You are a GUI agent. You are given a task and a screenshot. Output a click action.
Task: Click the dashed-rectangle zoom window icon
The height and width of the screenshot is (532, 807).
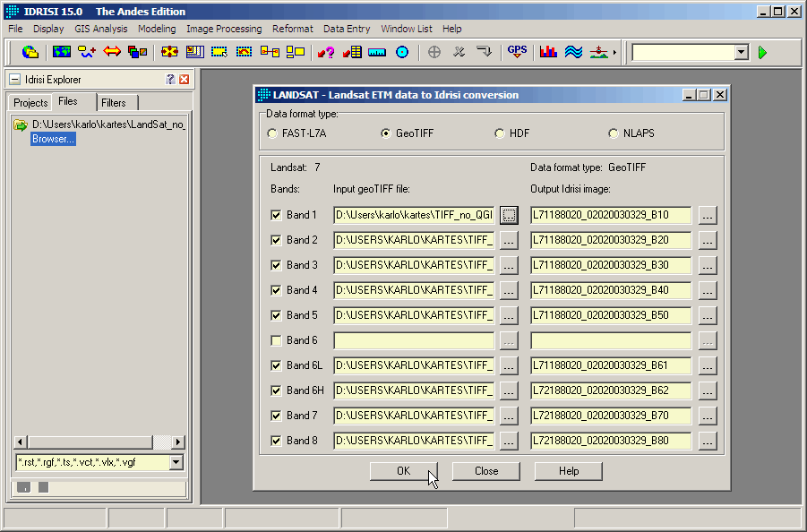(x=219, y=52)
